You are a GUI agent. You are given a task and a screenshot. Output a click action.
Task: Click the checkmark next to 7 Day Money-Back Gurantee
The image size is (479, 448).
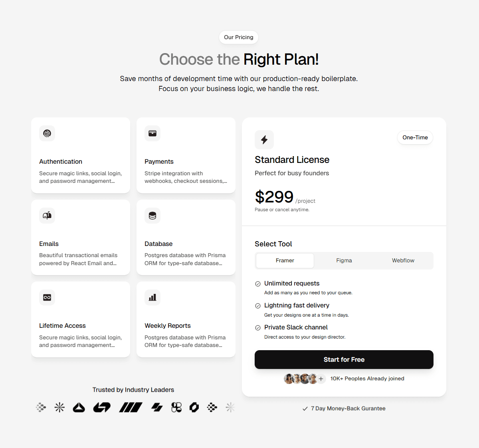[304, 408]
